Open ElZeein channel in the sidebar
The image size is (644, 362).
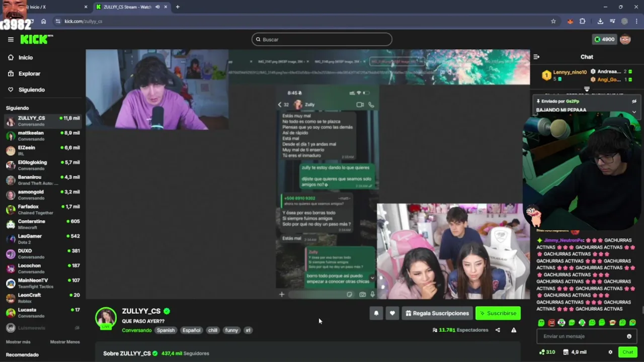(x=43, y=150)
